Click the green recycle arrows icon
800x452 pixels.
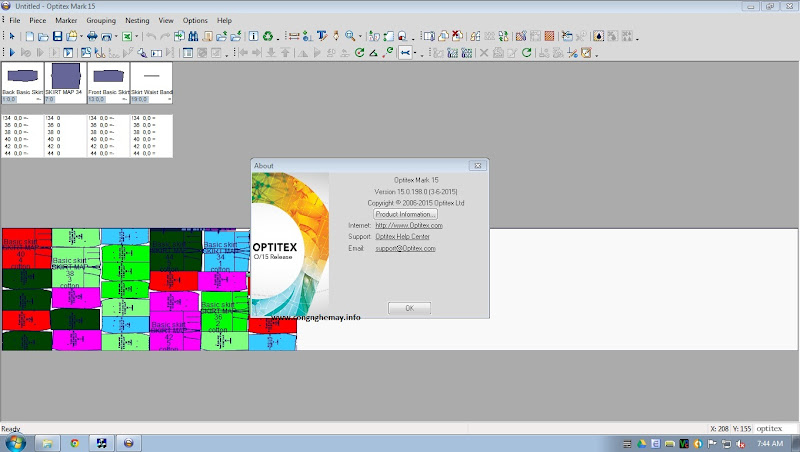point(268,36)
